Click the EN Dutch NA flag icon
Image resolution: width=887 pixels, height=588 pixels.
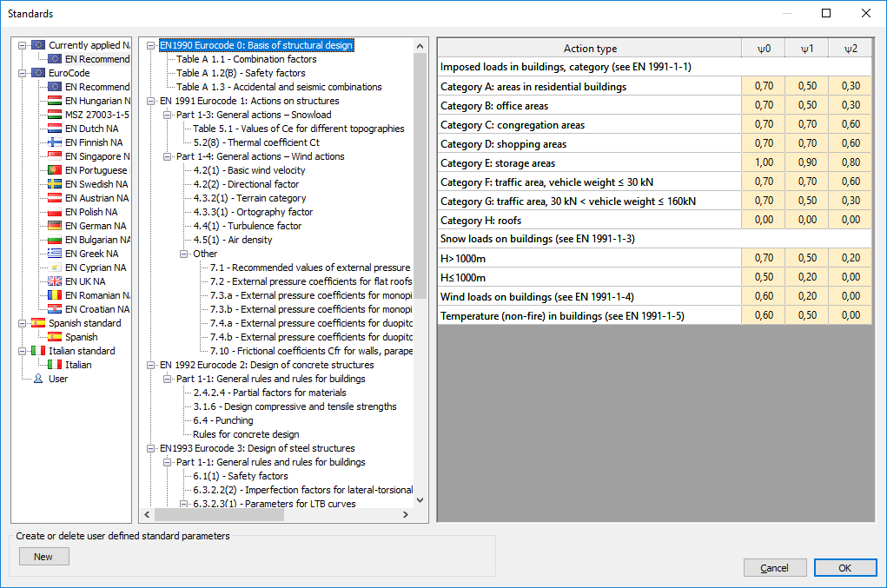(55, 129)
